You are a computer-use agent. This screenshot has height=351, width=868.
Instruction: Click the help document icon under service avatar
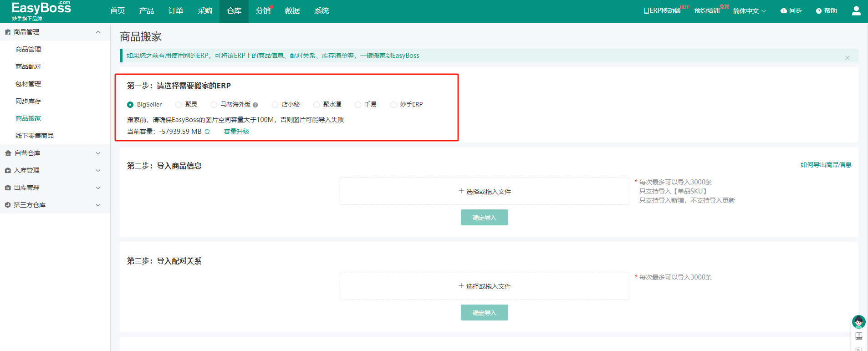[859, 336]
